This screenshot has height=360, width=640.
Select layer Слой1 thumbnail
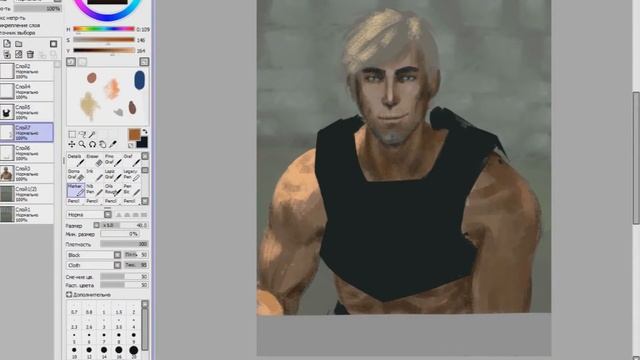(7, 214)
